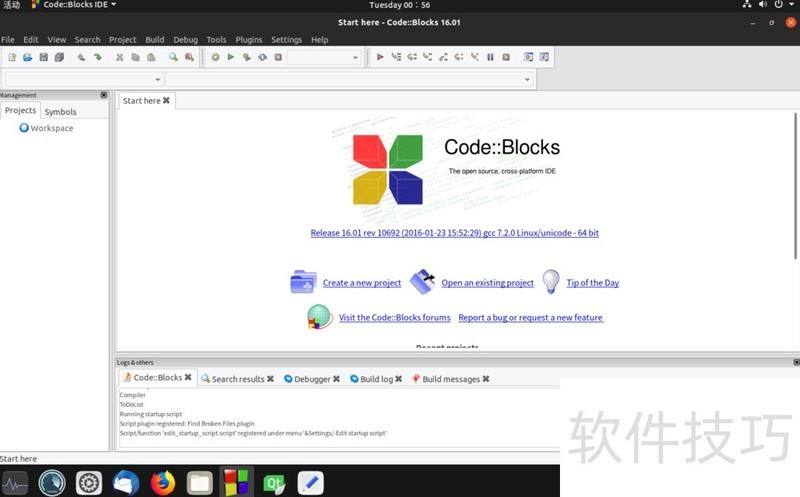Select the Build log tab

(x=376, y=379)
